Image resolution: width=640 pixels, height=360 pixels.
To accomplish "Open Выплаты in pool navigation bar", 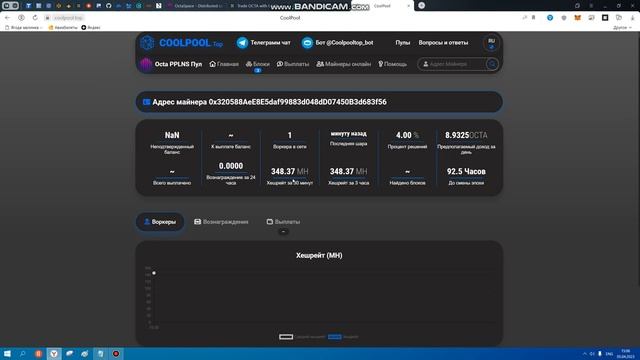I will pyautogui.click(x=293, y=64).
